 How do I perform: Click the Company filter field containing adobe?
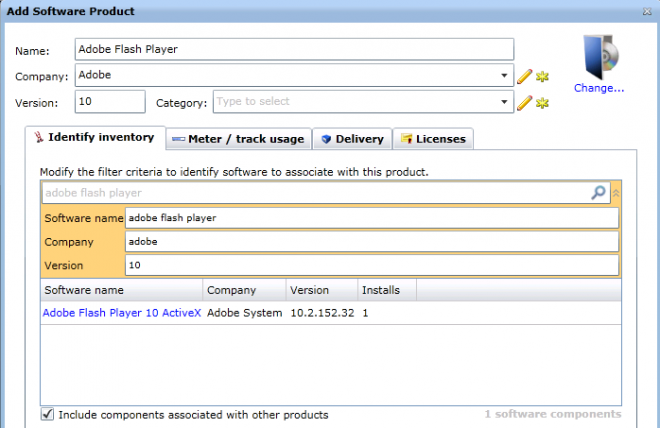pyautogui.click(x=372, y=242)
